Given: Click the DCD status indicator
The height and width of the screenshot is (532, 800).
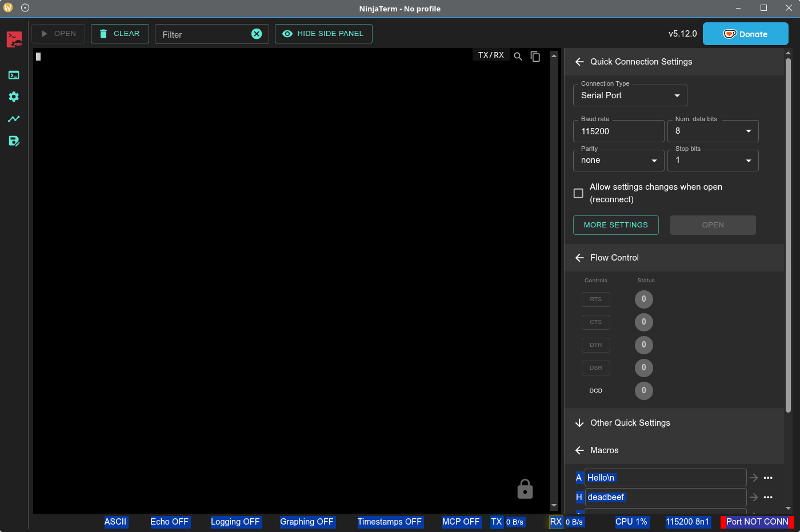Looking at the screenshot, I should (x=644, y=390).
